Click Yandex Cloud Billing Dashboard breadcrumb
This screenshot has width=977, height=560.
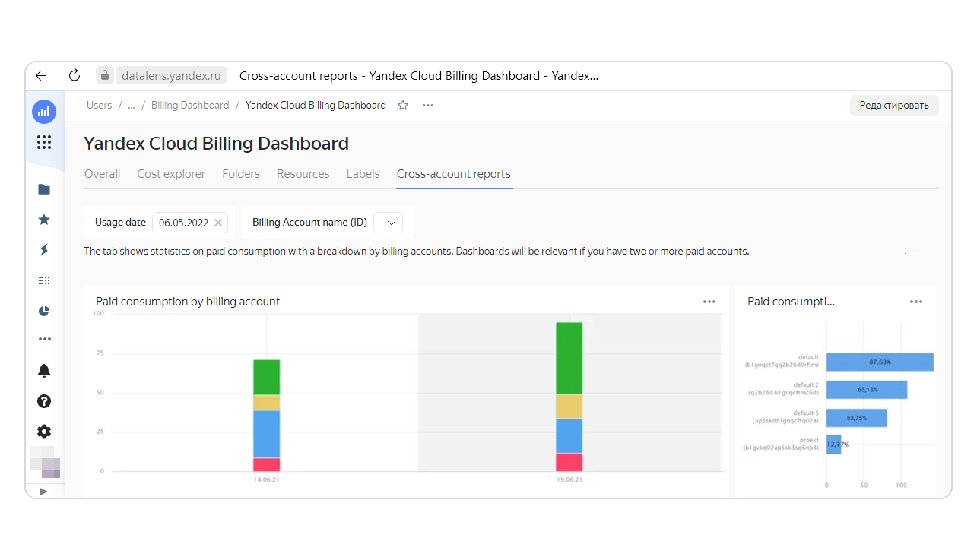[x=316, y=106]
